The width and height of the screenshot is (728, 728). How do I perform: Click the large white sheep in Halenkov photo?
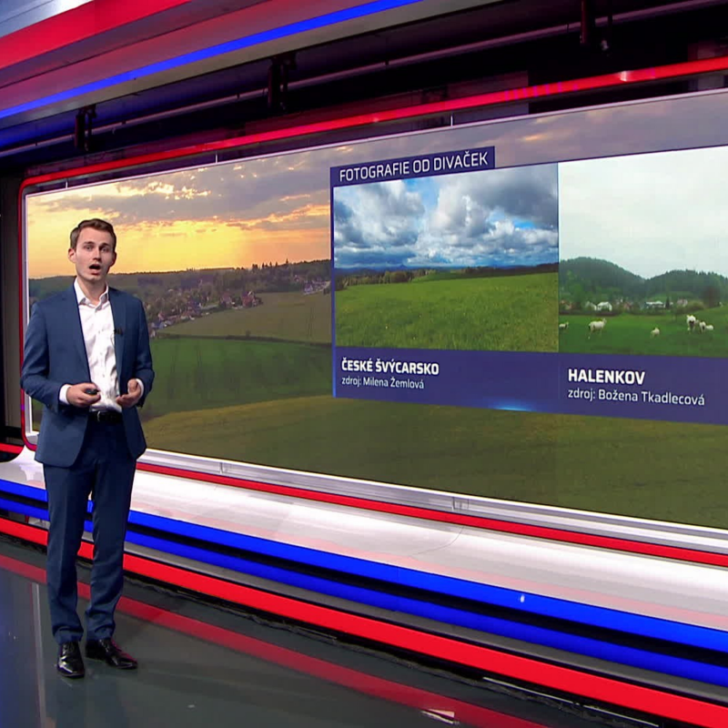pyautogui.click(x=597, y=326)
